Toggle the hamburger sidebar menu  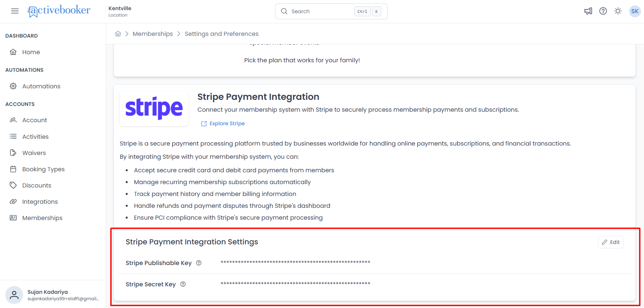(x=15, y=11)
